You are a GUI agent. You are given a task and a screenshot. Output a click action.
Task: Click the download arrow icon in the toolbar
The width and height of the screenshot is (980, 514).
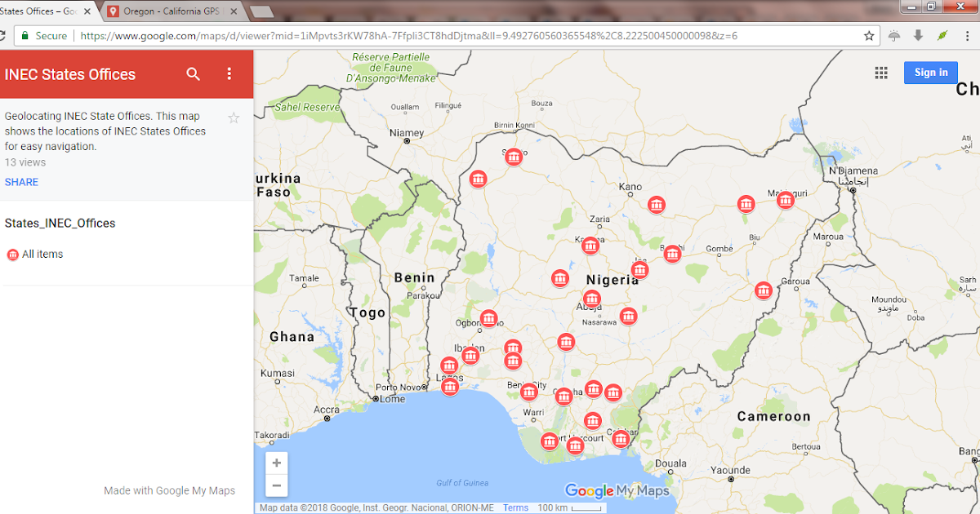[x=918, y=36]
